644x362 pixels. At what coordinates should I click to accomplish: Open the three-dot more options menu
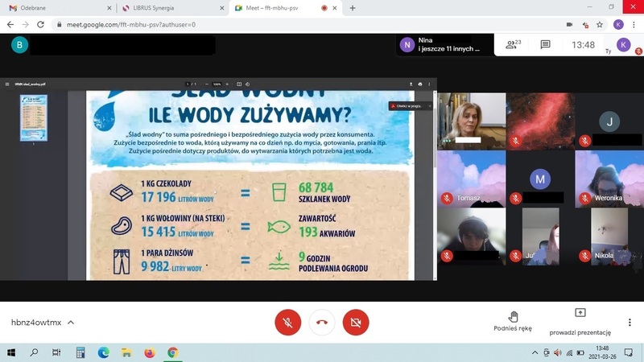click(630, 322)
